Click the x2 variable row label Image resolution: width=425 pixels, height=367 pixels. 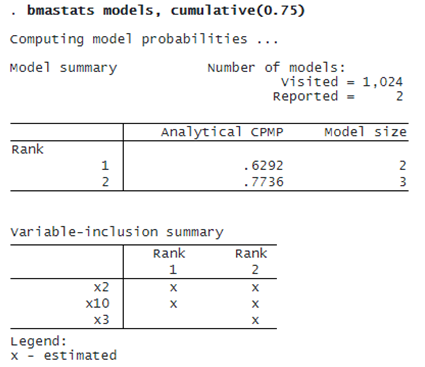pyautogui.click(x=101, y=287)
